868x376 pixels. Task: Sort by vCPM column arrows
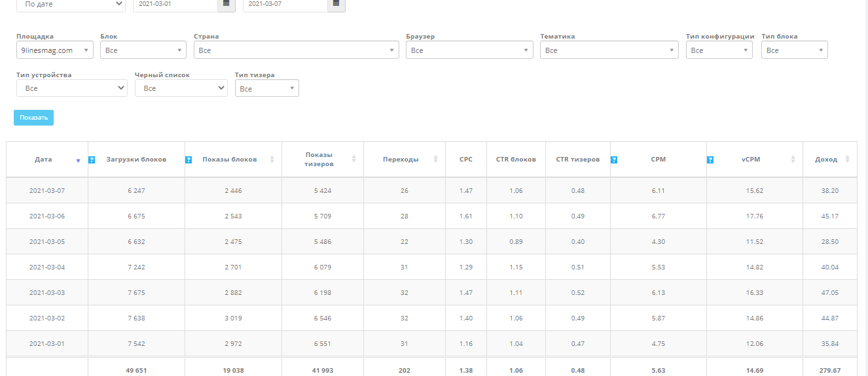point(793,159)
